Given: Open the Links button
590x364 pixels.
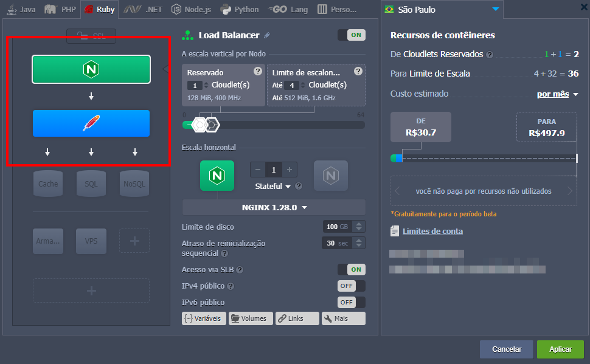Looking at the screenshot, I should (x=297, y=318).
